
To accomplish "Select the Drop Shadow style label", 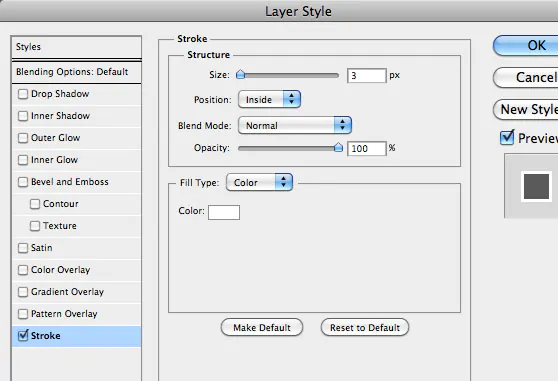I will (60, 94).
